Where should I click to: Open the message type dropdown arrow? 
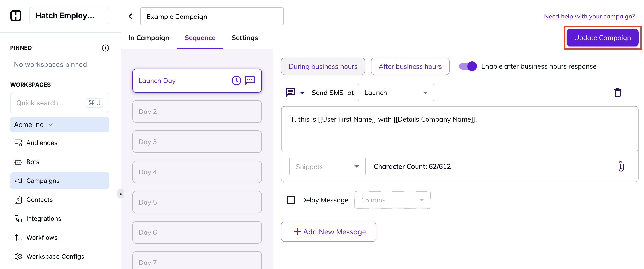click(302, 93)
